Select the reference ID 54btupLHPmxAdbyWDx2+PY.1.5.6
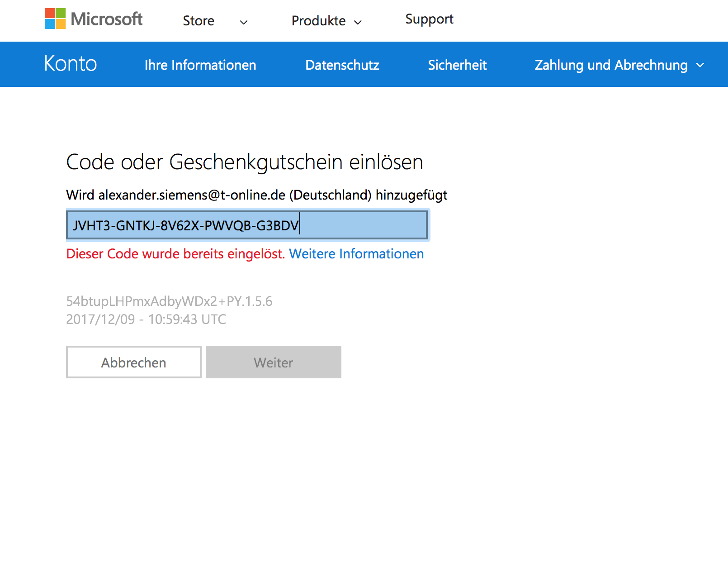The image size is (728, 572). click(169, 301)
